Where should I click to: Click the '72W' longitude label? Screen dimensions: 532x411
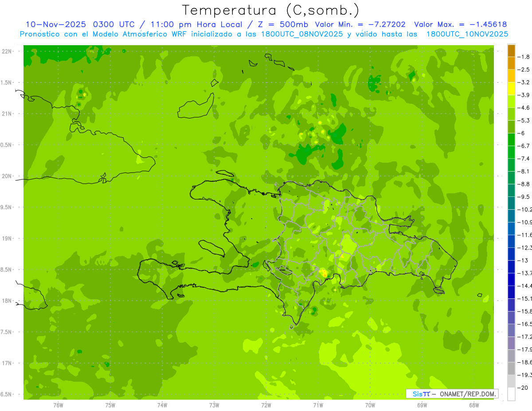[266, 405]
